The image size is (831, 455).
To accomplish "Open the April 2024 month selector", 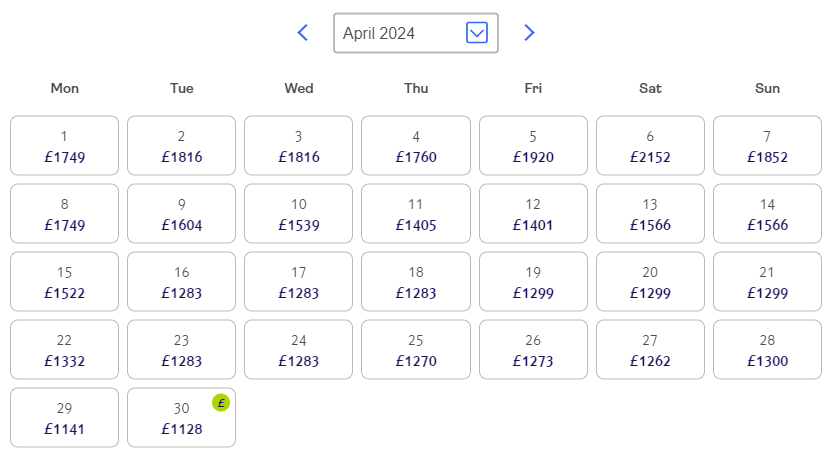I will (x=416, y=33).
